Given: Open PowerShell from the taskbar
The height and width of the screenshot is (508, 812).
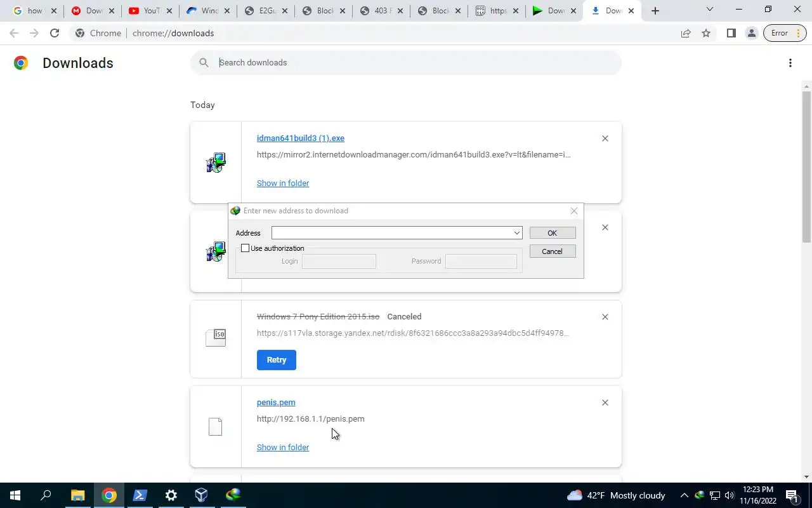Looking at the screenshot, I should point(140,495).
